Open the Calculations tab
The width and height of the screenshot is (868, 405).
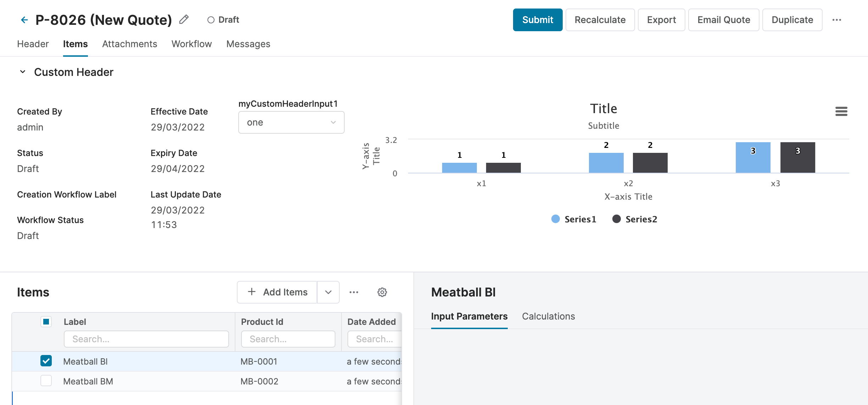[x=548, y=316]
